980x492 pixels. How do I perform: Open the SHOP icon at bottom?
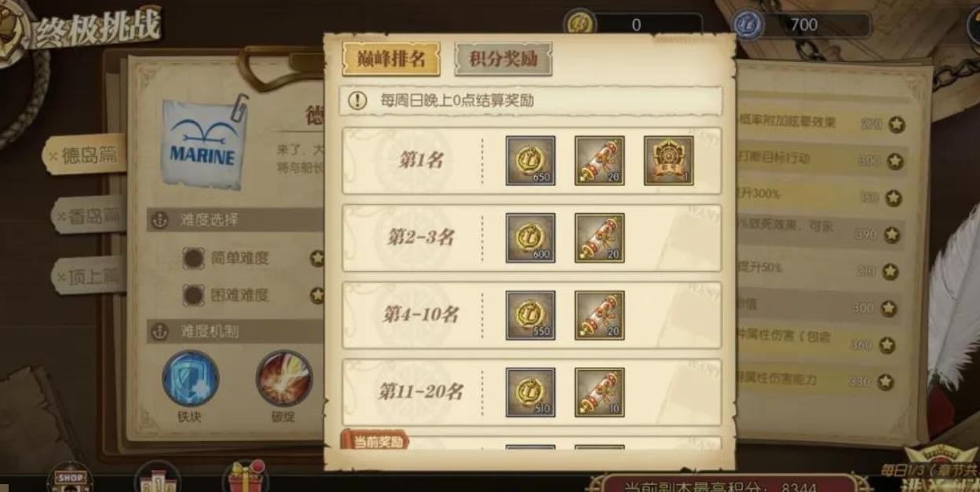point(71,478)
